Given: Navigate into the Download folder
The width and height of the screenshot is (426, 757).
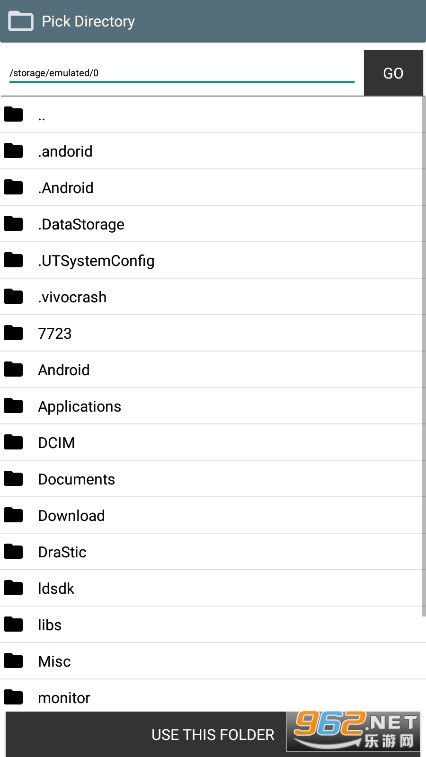Looking at the screenshot, I should pos(212,515).
